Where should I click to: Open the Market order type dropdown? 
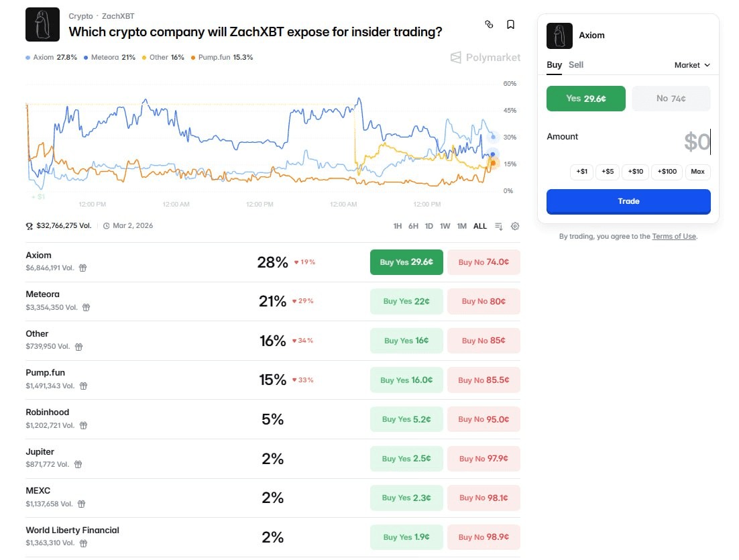(x=691, y=65)
